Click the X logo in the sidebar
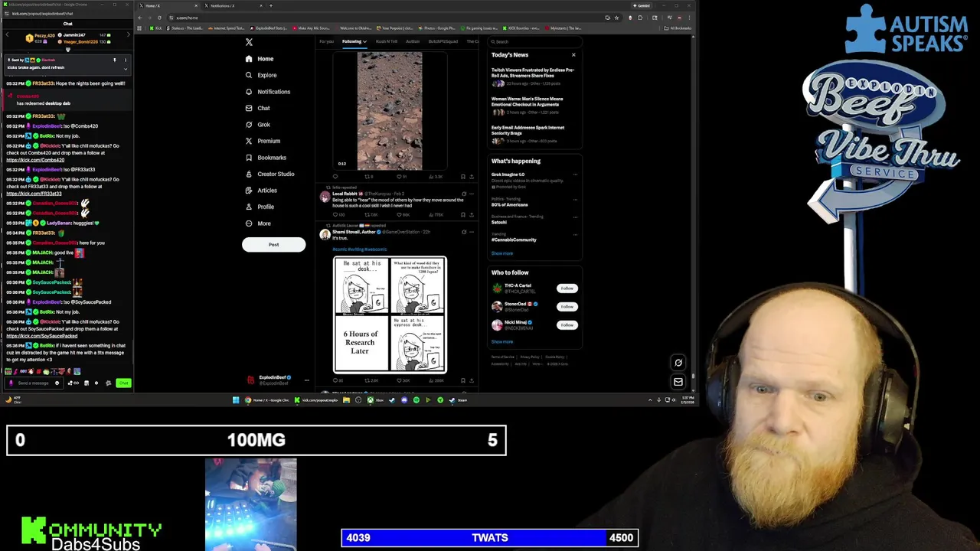 [249, 42]
